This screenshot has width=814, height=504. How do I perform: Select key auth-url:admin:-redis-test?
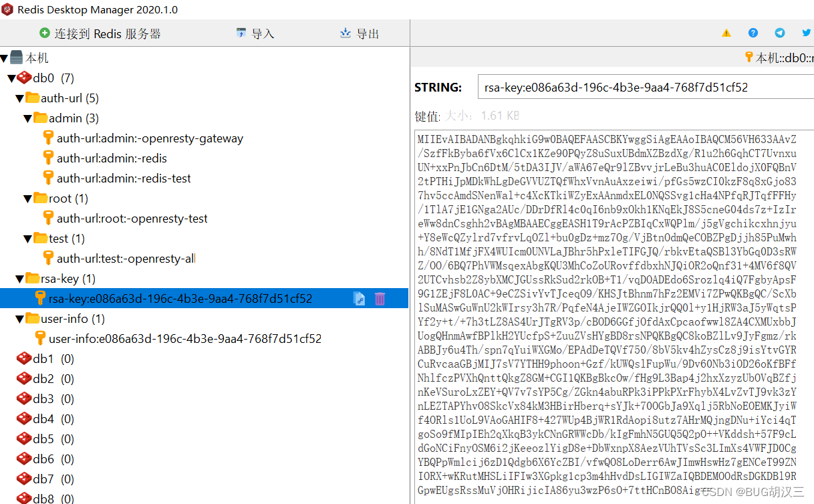tap(124, 178)
